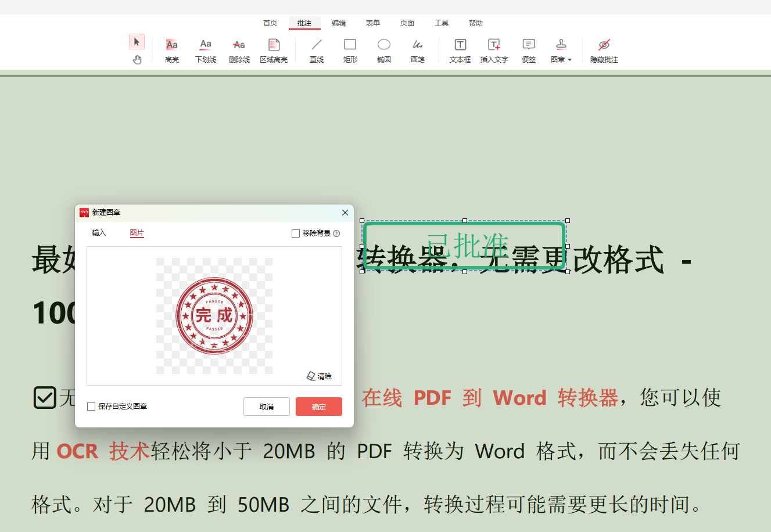Select the arrow pointer tool
Image resolution: width=771 pixels, height=532 pixels.
(137, 42)
